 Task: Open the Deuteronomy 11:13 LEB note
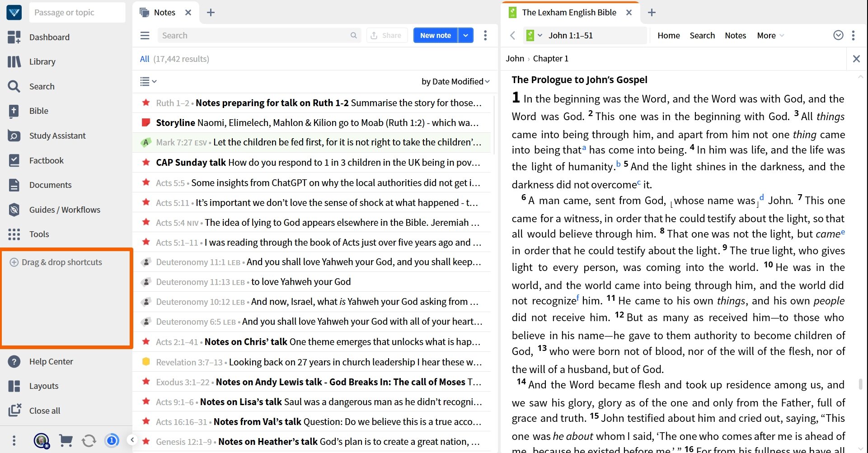click(312, 282)
